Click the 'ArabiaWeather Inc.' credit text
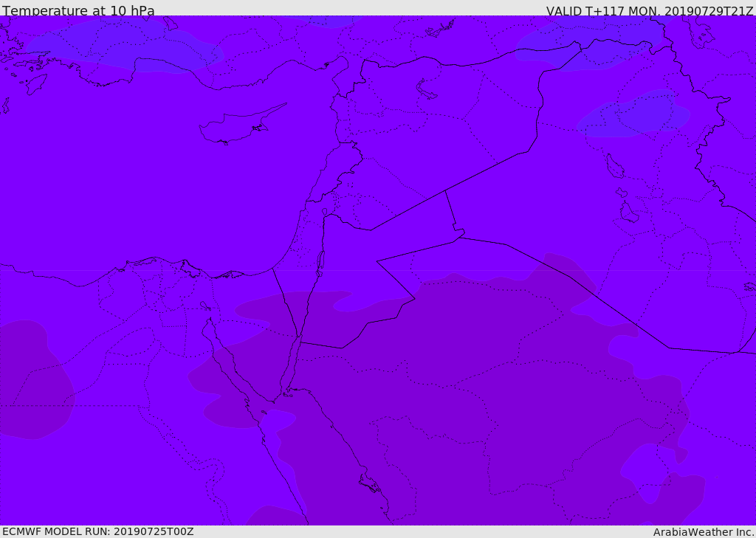756x538 pixels. click(704, 532)
